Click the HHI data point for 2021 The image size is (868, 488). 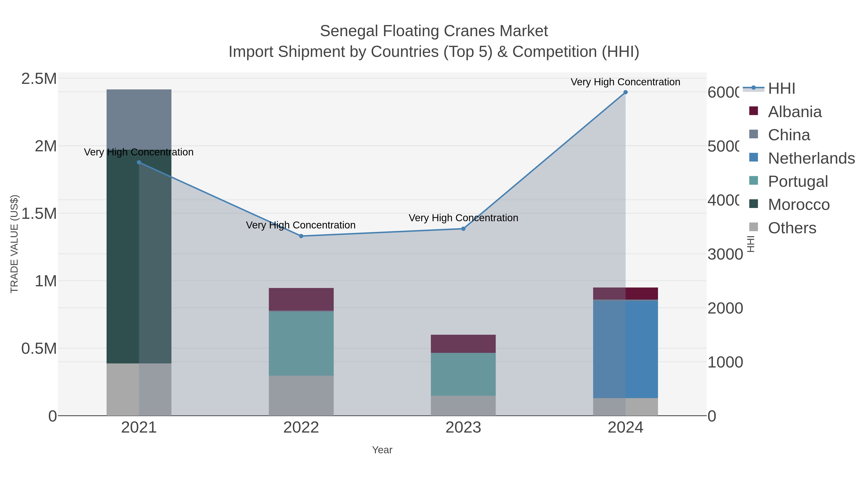coord(139,162)
